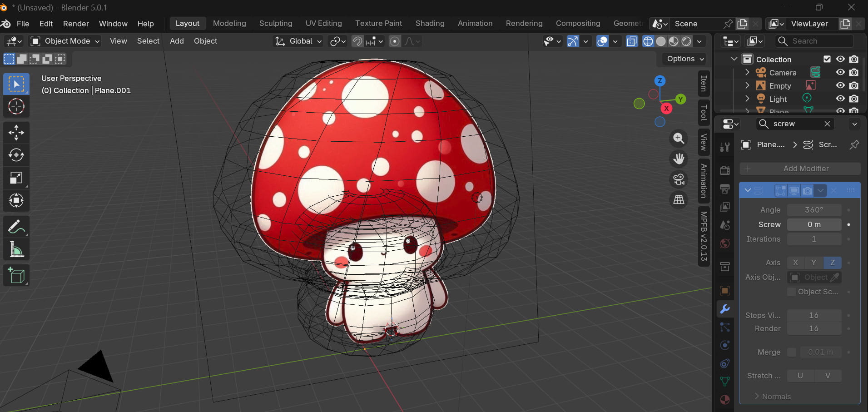This screenshot has width=868, height=412.
Task: Toggle visibility of Light object
Action: (x=840, y=99)
